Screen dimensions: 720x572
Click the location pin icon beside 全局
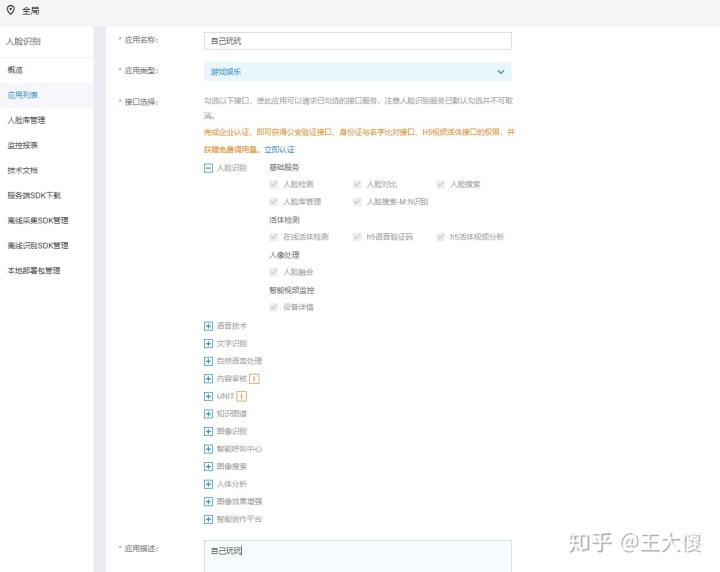(x=11, y=10)
